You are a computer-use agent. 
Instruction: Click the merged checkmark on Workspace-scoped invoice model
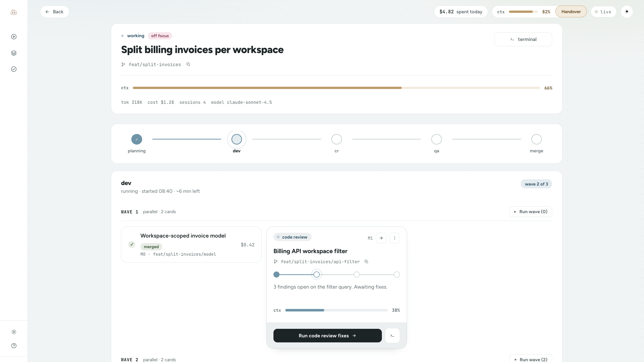click(x=132, y=244)
